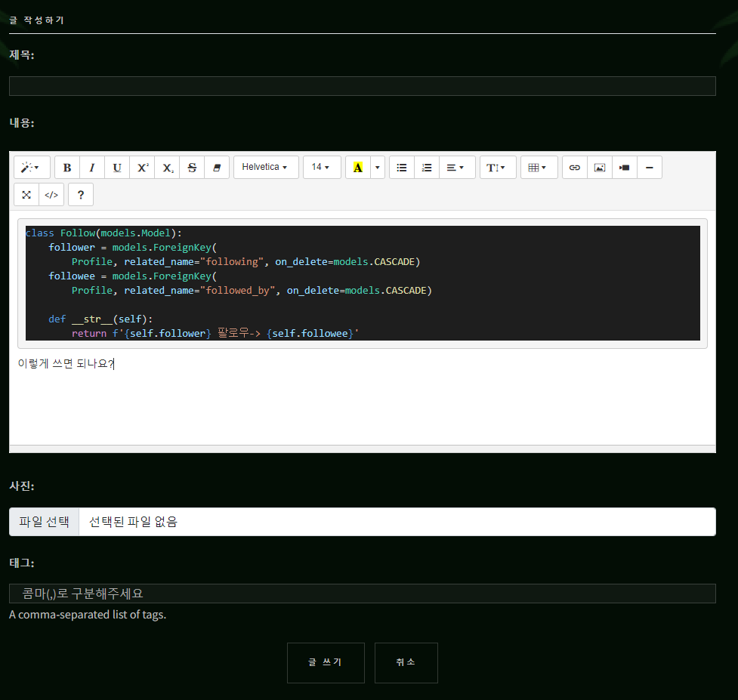738x700 pixels.
Task: Insert a video into the editor
Action: click(625, 168)
